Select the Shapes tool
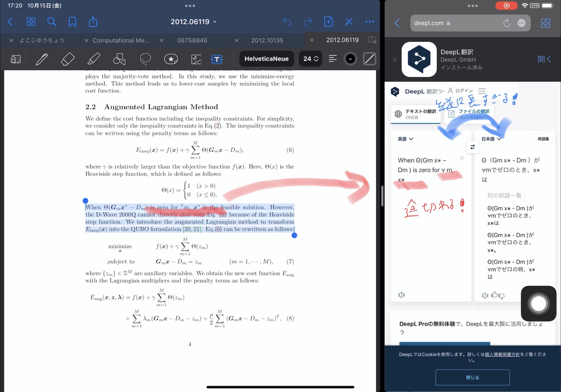The height and width of the screenshot is (392, 561). 119,59
